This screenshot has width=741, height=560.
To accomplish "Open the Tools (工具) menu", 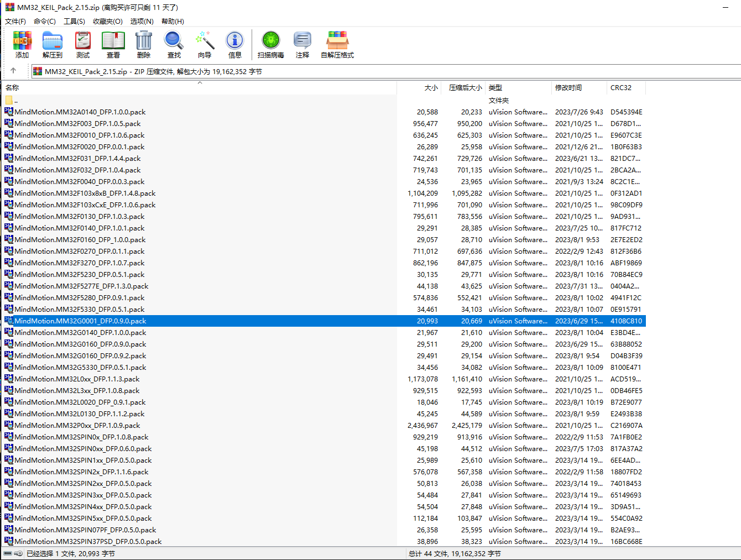I will tap(74, 21).
